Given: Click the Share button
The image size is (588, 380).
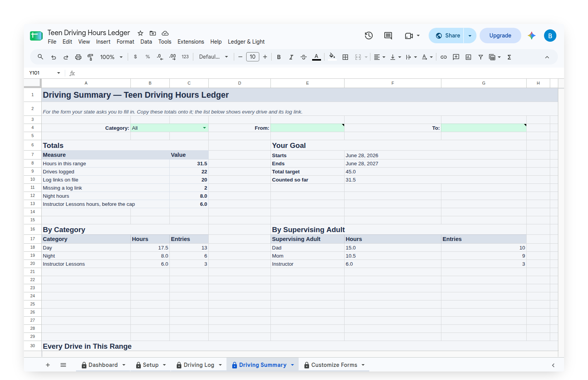Looking at the screenshot, I should 447,36.
